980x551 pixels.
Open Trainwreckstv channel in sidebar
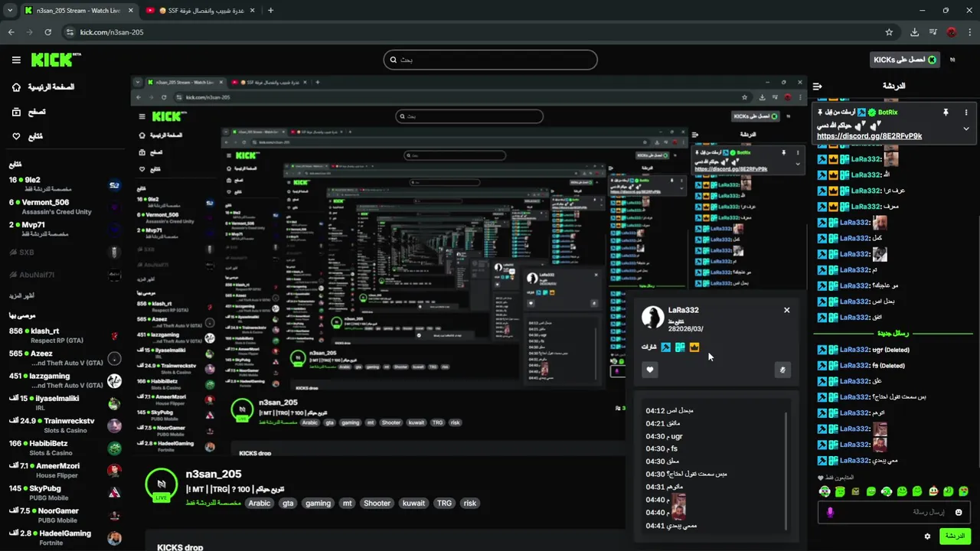(x=64, y=425)
